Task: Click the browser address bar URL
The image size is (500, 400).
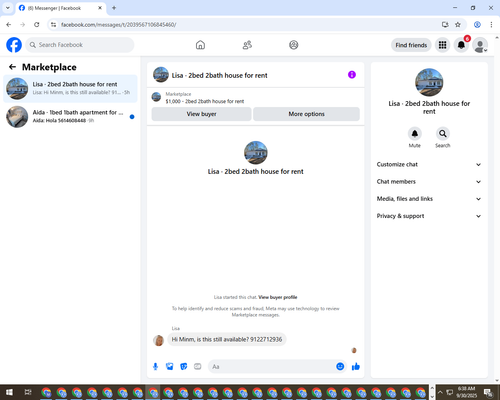Action: pos(119,25)
